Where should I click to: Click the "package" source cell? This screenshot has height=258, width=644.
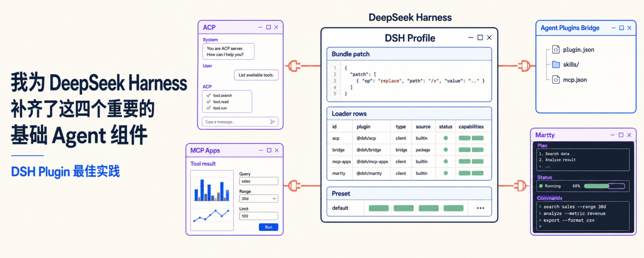pyautogui.click(x=423, y=150)
